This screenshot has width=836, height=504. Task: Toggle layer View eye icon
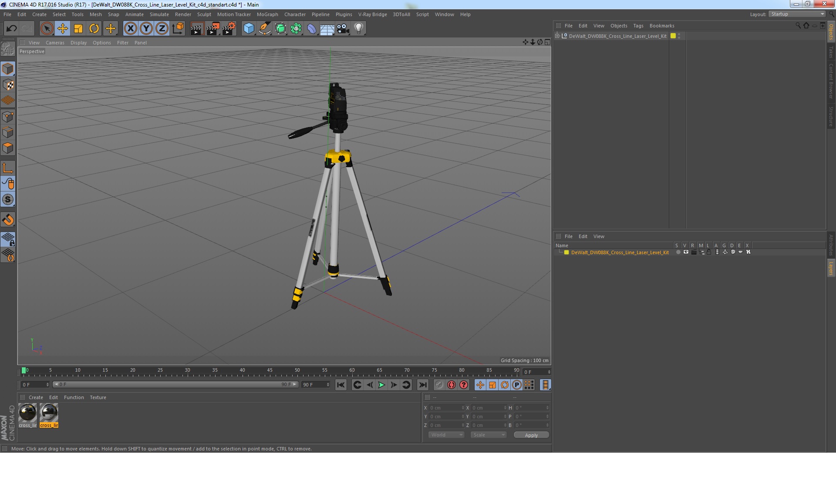tap(686, 252)
